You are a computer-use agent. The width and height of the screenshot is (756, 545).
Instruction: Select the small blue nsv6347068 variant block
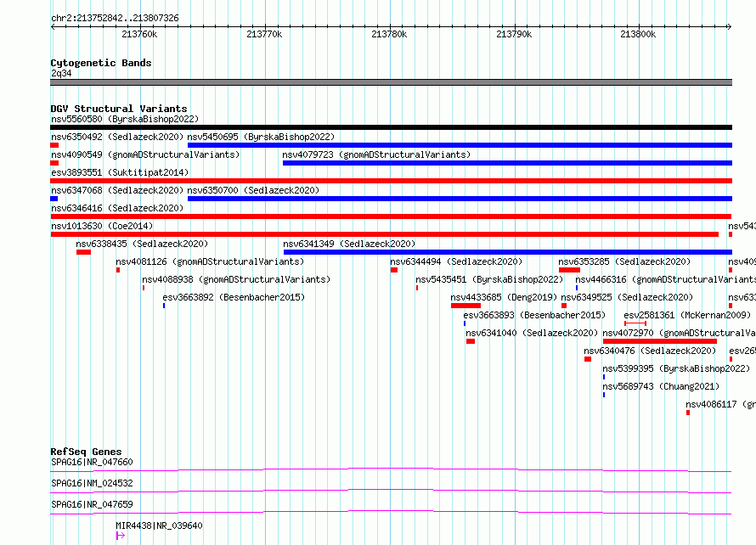coord(54,199)
